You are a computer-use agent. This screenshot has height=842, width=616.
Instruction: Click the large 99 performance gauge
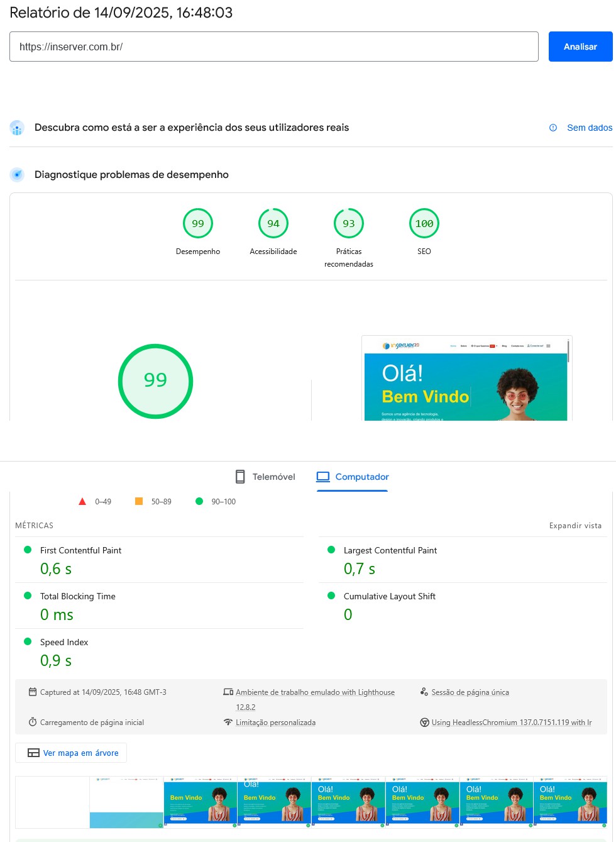(155, 381)
